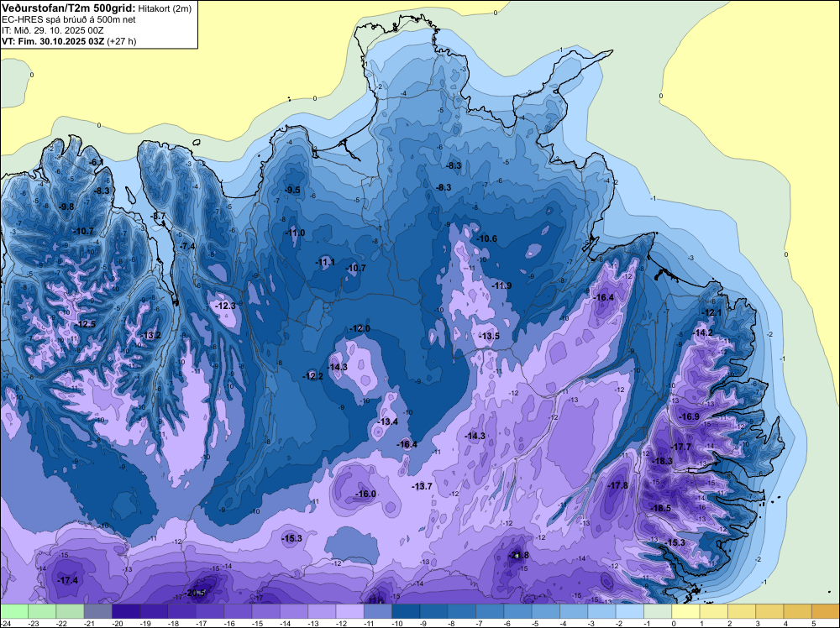Click the '-17.8' temperature value

point(618,485)
